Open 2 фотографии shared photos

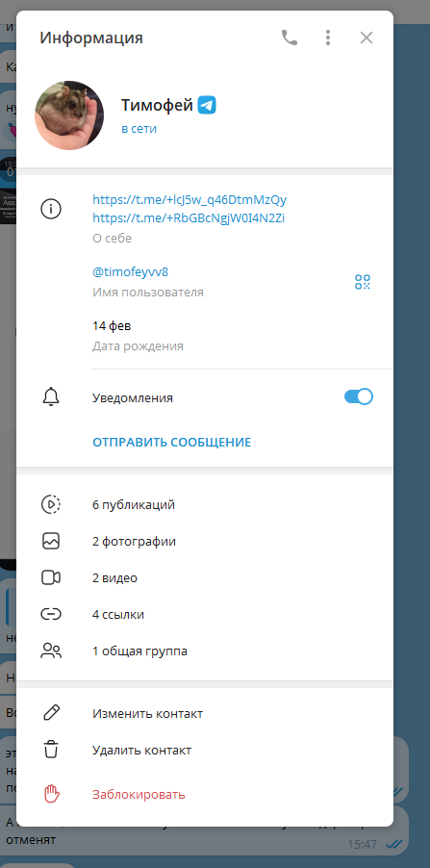(205, 542)
